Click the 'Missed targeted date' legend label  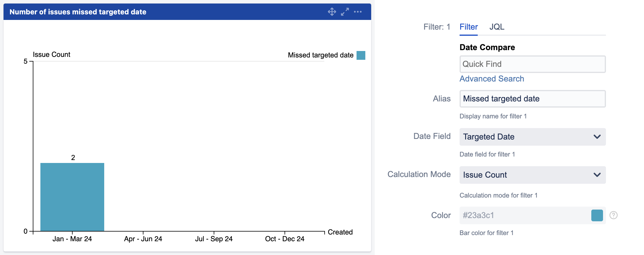click(321, 55)
